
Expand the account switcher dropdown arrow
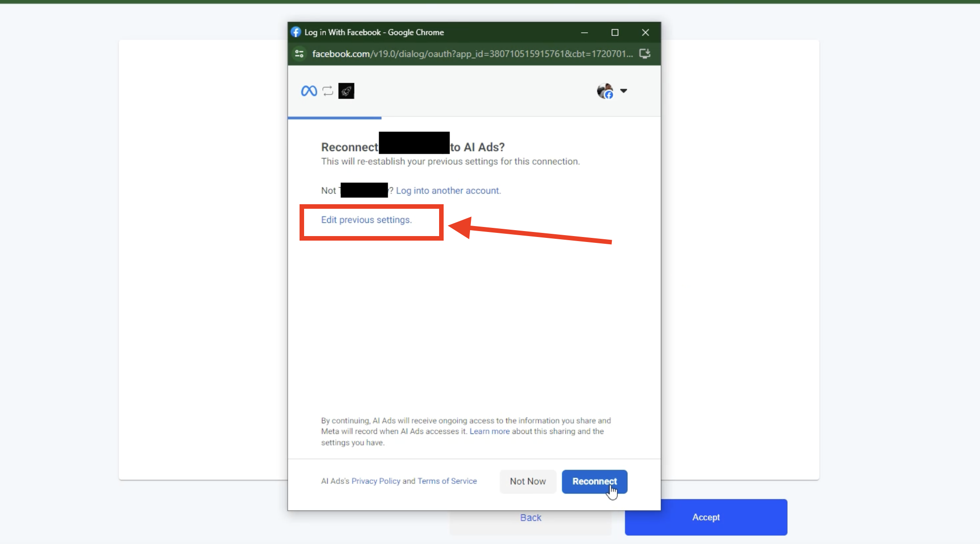[624, 91]
